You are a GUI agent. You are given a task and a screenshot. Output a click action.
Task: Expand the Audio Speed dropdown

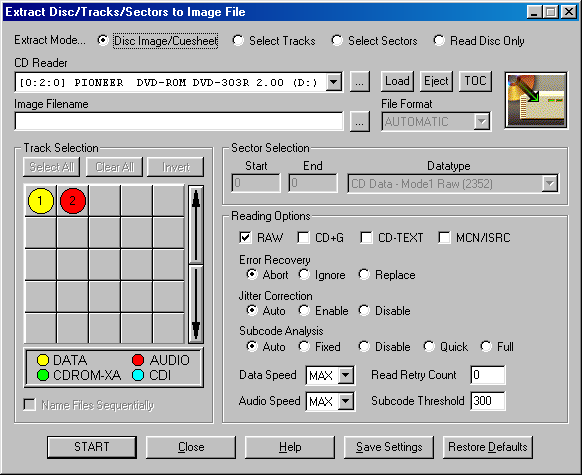click(346, 401)
